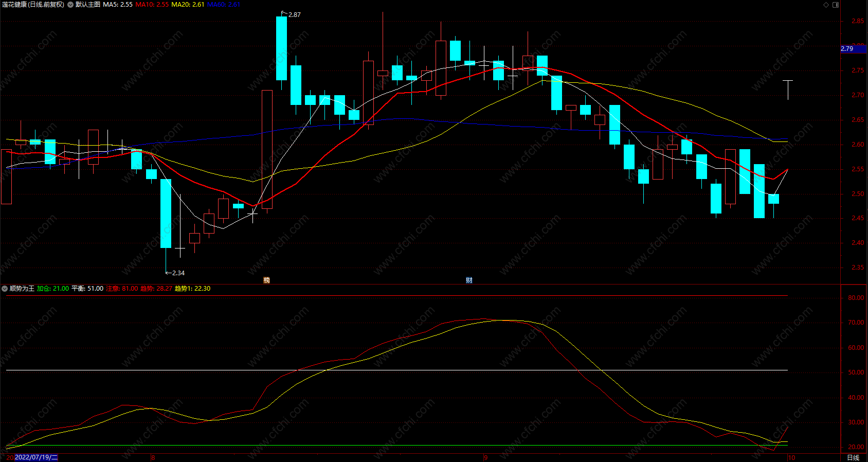868x462 pixels.
Task: Click the cyan candlestick at the 2.34 low
Action: tap(166, 214)
